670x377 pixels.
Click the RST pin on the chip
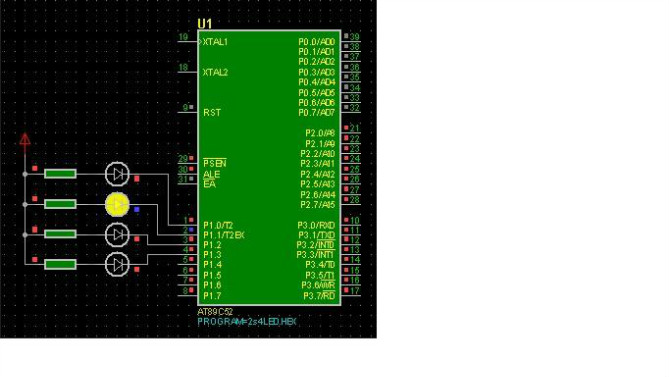(x=212, y=112)
